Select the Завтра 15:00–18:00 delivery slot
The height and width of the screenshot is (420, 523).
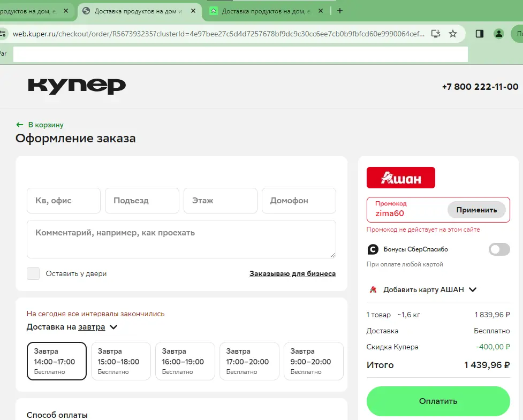[x=121, y=361]
